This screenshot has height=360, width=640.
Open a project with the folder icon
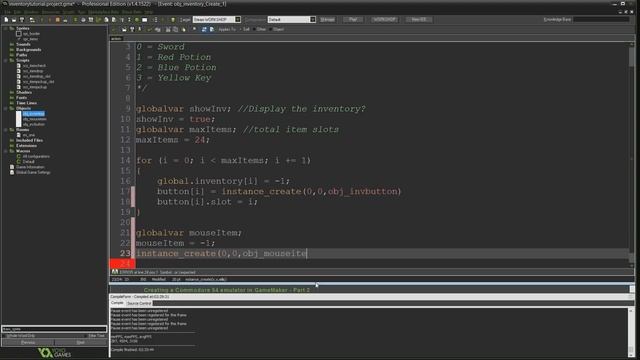pos(13,20)
